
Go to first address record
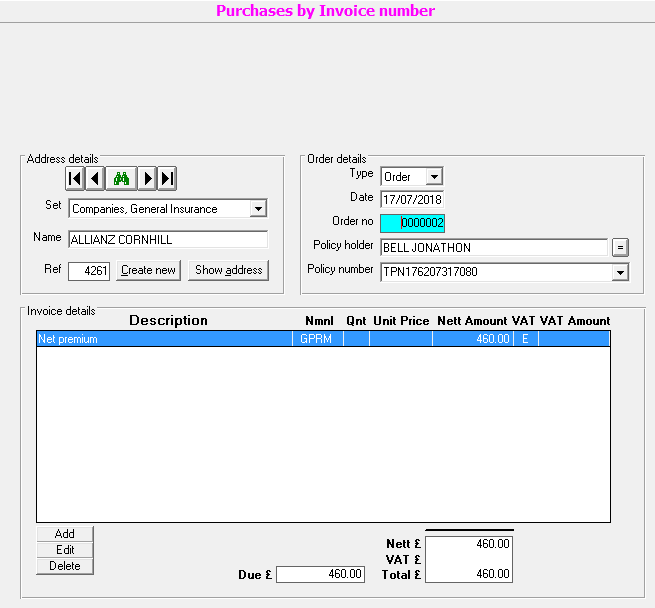75,179
